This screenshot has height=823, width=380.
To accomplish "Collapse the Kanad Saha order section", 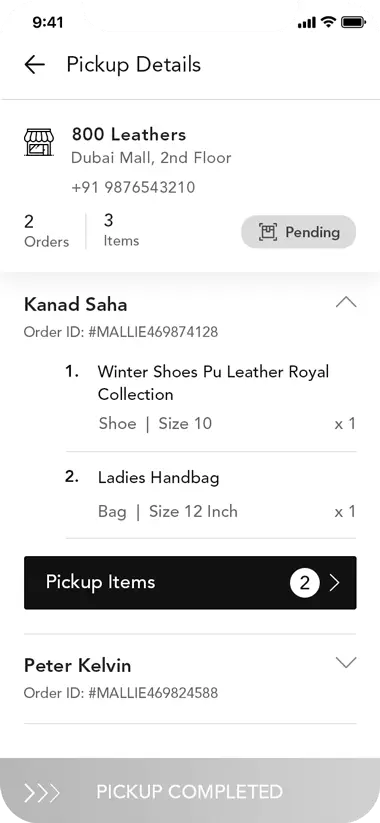I will click(x=346, y=302).
